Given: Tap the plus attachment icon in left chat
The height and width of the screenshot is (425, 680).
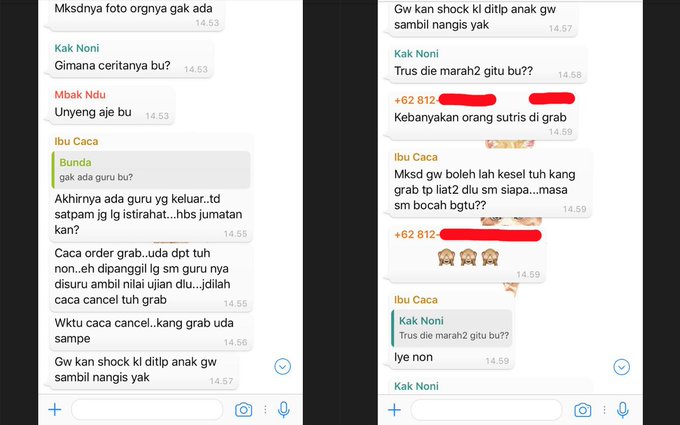Looking at the screenshot, I should coord(55,409).
